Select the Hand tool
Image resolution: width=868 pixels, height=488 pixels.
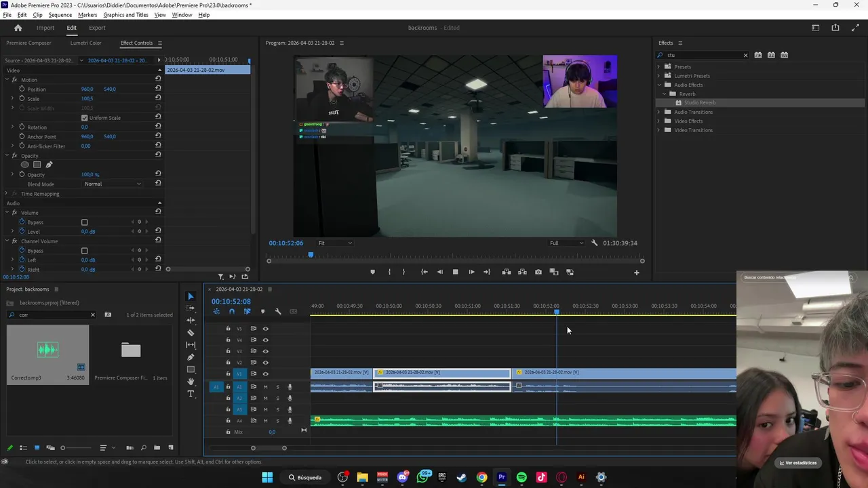[x=191, y=382]
